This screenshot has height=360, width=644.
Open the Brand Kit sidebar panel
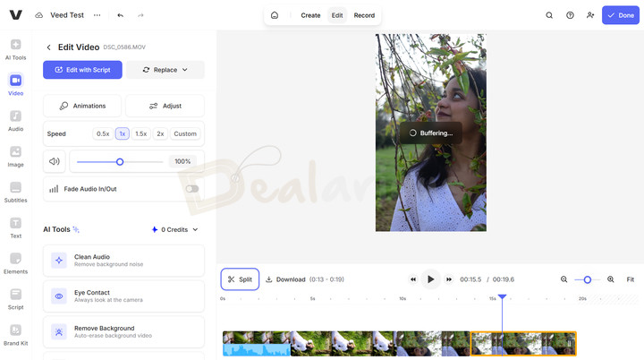click(x=15, y=335)
